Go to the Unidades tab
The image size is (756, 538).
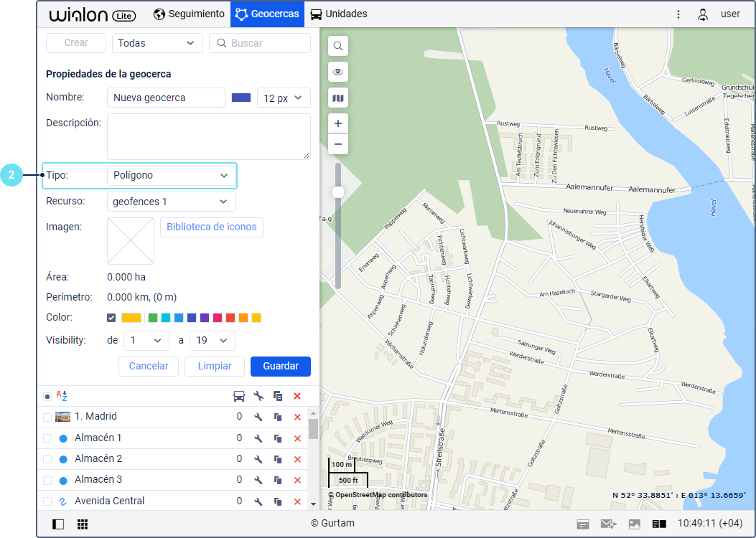pyautogui.click(x=338, y=14)
